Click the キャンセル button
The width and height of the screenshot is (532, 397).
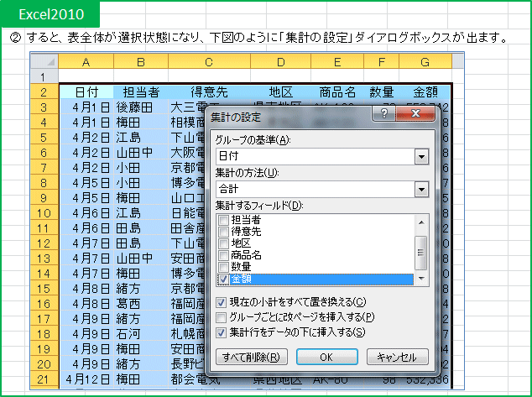[x=397, y=357]
